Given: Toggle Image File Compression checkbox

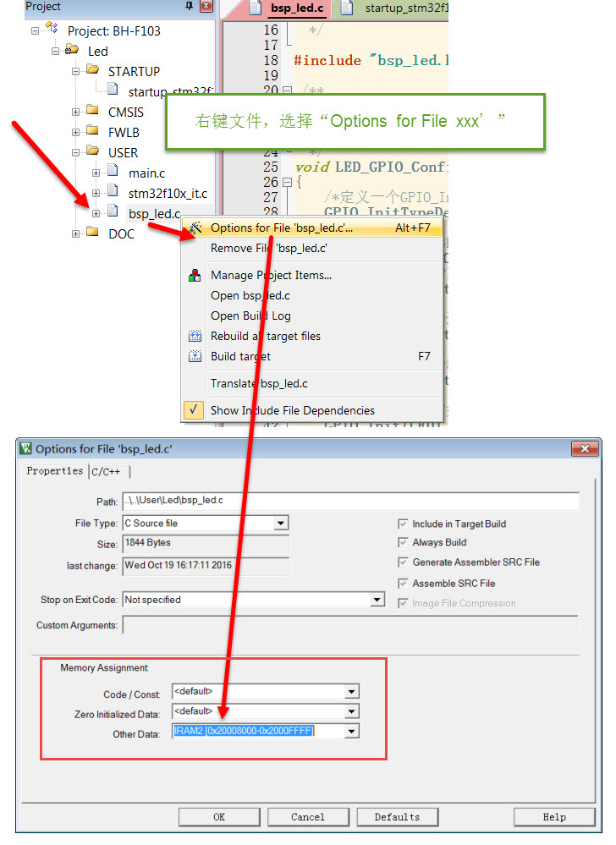Looking at the screenshot, I should (403, 603).
